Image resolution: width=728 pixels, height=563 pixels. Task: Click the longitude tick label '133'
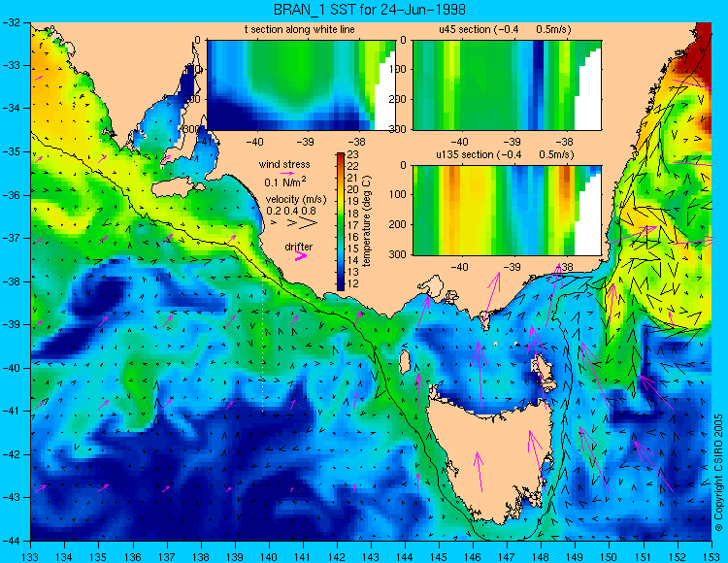point(31,557)
